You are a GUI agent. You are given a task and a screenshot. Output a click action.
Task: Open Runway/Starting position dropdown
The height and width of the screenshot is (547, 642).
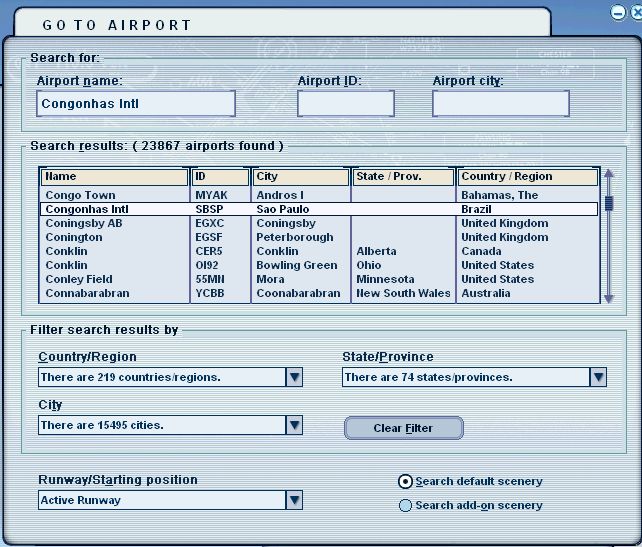(x=294, y=500)
